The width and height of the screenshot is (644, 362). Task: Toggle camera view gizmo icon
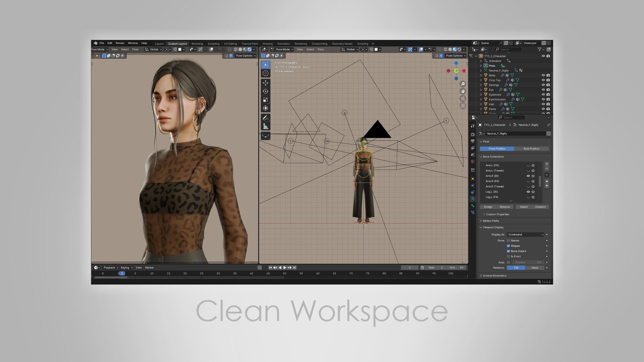[x=463, y=99]
